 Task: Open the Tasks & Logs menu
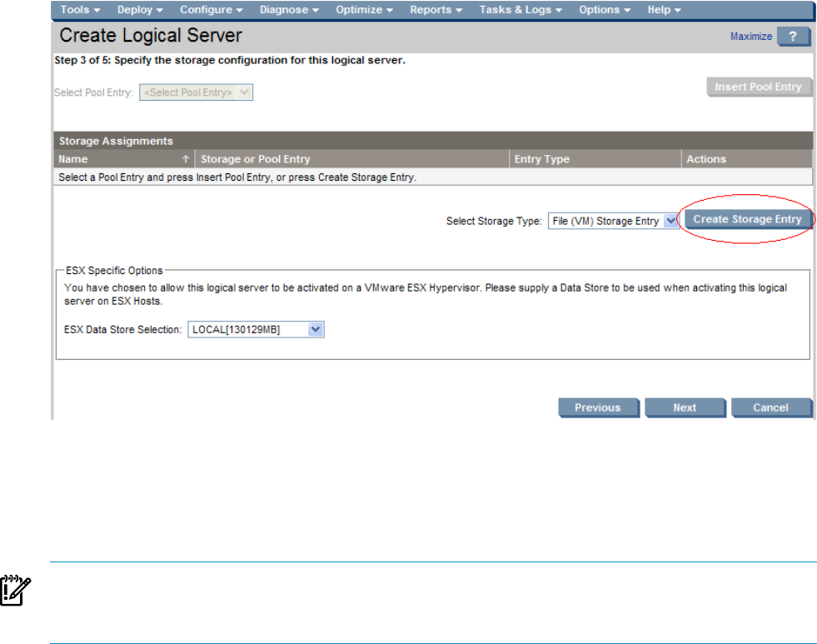[x=521, y=10]
